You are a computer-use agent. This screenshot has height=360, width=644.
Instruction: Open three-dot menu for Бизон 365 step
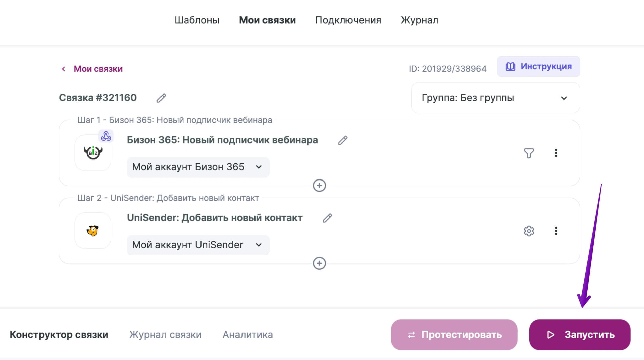[556, 153]
